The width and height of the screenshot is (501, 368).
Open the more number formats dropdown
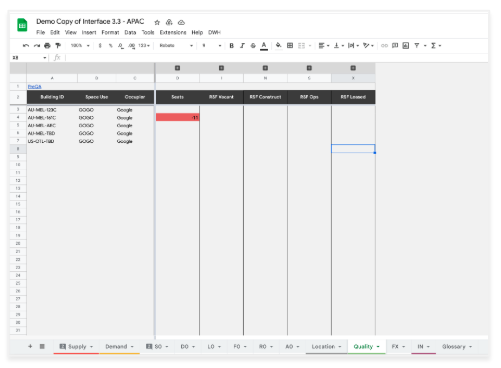click(x=144, y=46)
